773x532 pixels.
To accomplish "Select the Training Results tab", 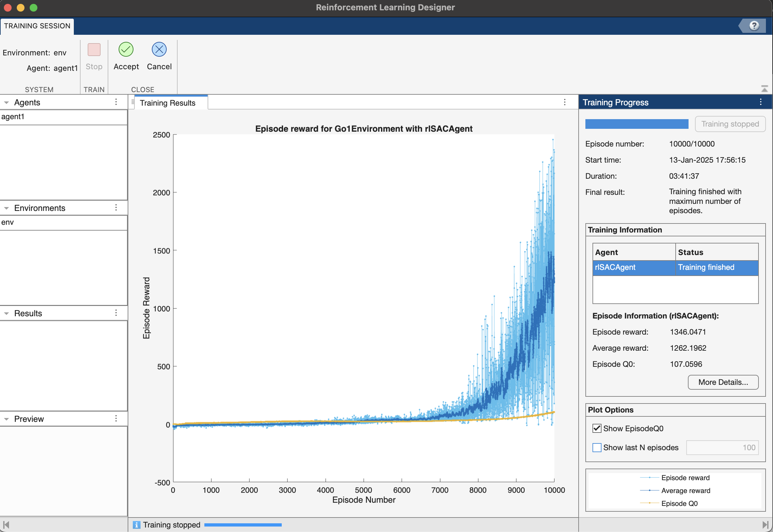I will 168,103.
